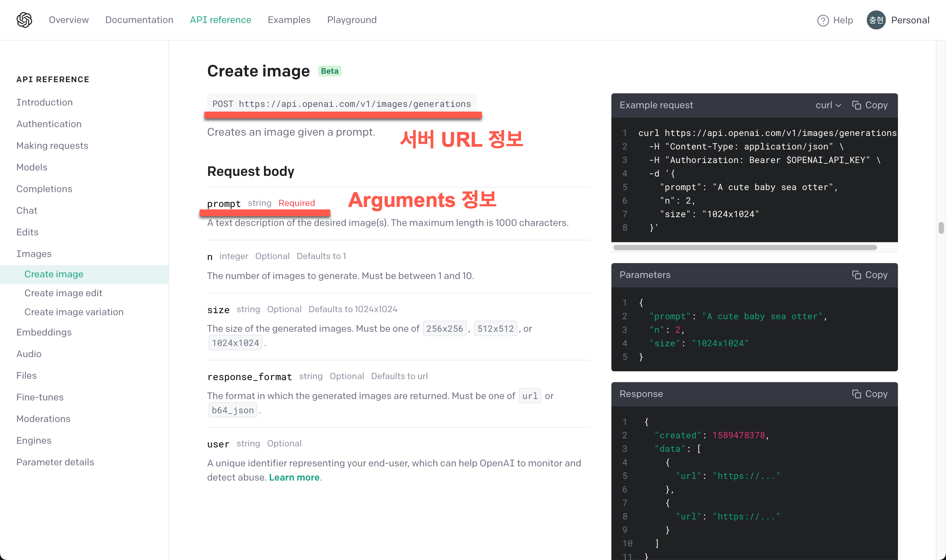The height and width of the screenshot is (560, 946).
Task: Open the Embeddings sidebar section
Action: point(44,332)
